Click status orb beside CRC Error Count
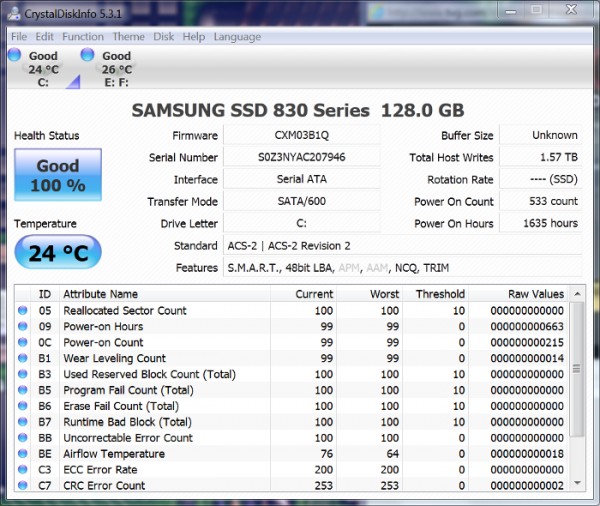This screenshot has height=506, width=600. 23,485
